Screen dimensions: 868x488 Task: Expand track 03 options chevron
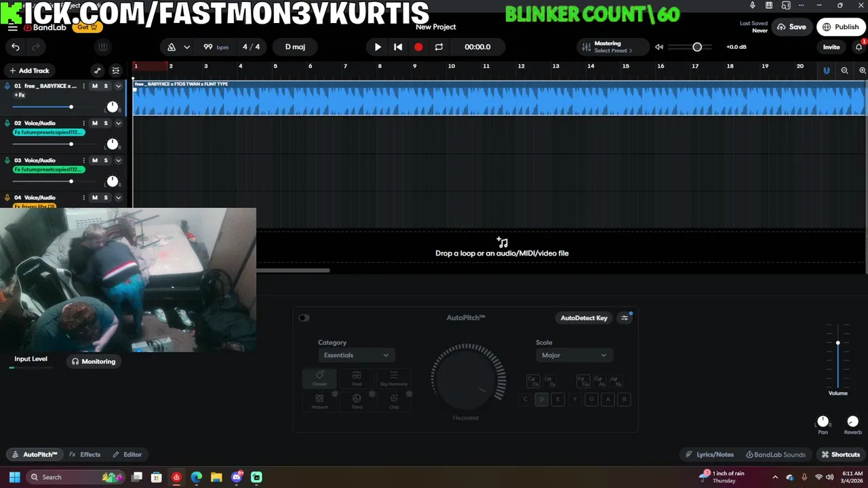pos(118,161)
